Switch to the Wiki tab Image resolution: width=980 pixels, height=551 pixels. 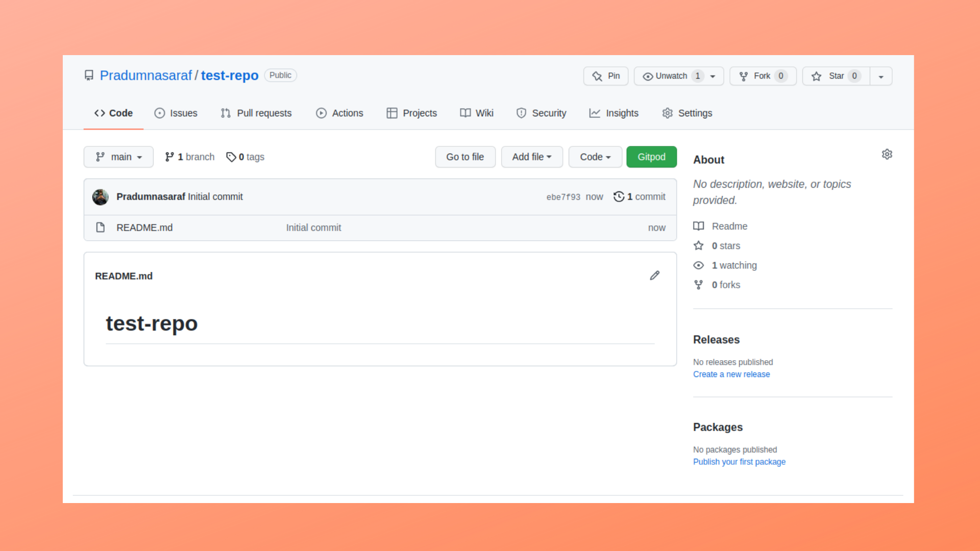coord(477,113)
